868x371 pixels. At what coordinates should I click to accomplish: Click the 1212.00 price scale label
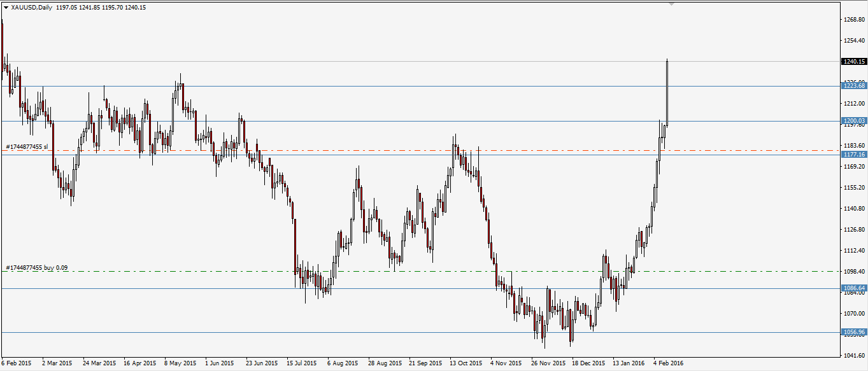(854, 104)
